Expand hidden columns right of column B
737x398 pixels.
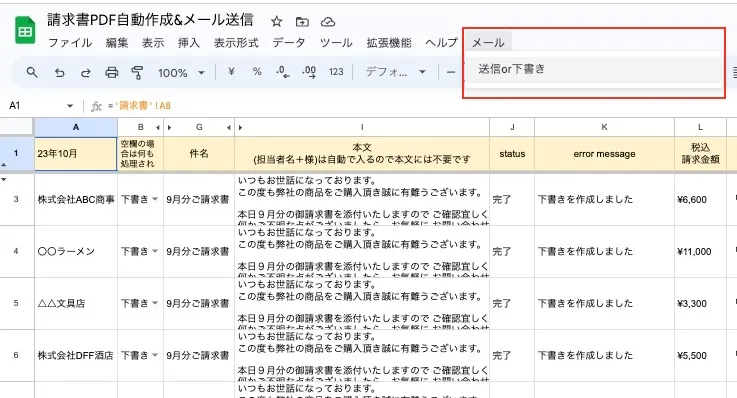pos(157,127)
